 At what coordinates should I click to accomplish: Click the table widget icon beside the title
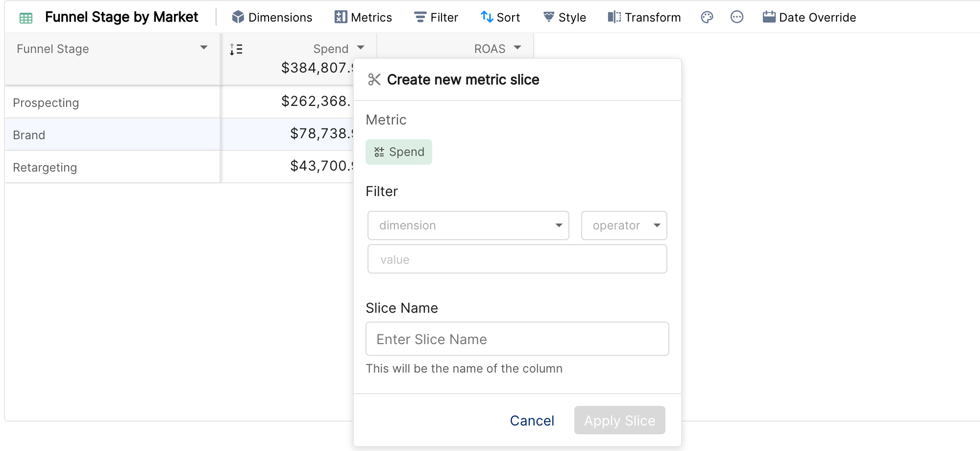pos(26,18)
